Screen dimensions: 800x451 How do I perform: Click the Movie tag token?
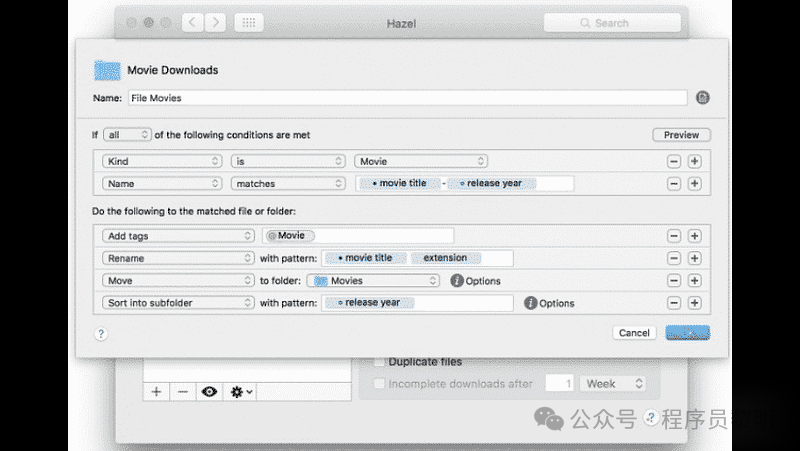click(x=290, y=235)
